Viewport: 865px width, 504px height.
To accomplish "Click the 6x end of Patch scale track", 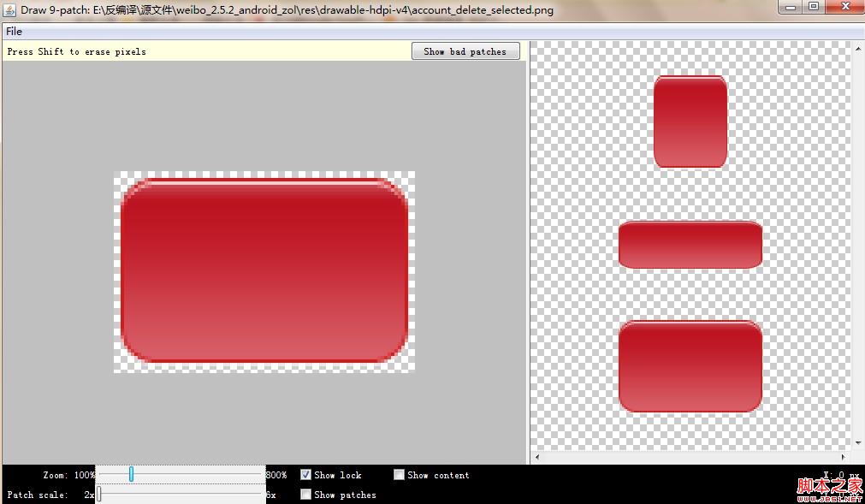I will point(260,494).
